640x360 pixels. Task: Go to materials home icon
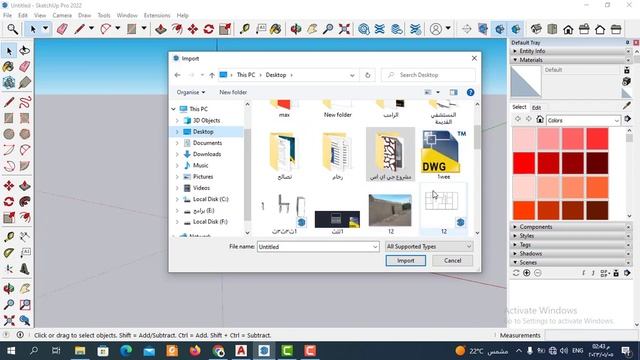[x=540, y=119]
